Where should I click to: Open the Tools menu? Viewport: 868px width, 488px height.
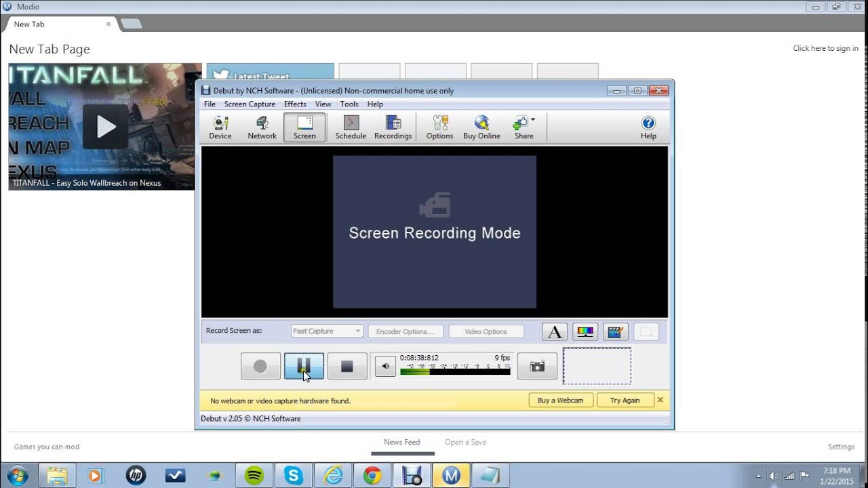(x=349, y=104)
